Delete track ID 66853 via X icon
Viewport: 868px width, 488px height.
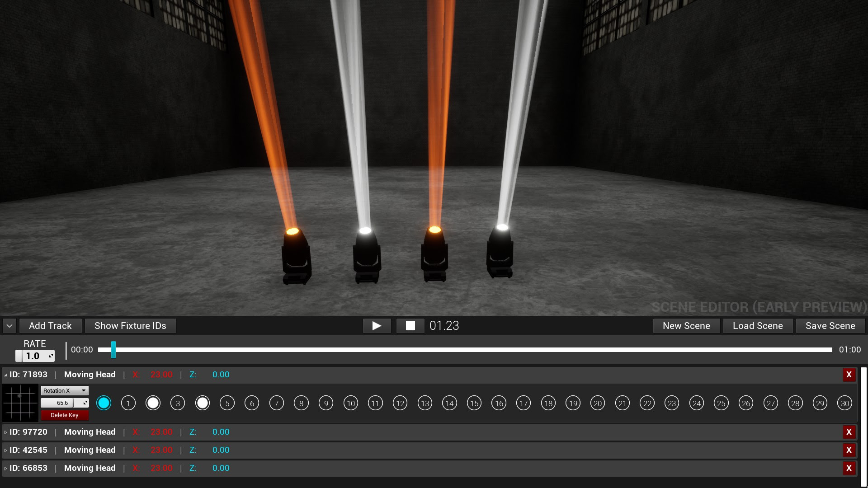849,468
